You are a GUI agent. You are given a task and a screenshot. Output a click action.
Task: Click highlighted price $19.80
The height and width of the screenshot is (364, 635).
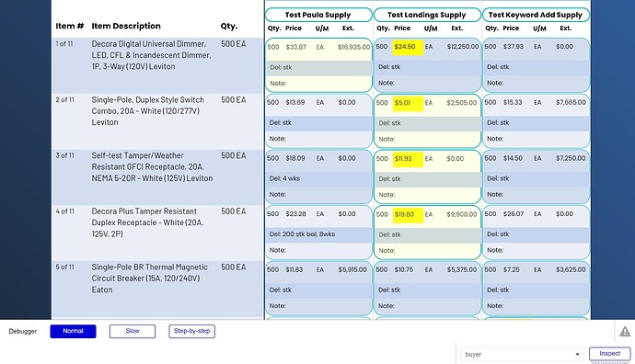408,215
